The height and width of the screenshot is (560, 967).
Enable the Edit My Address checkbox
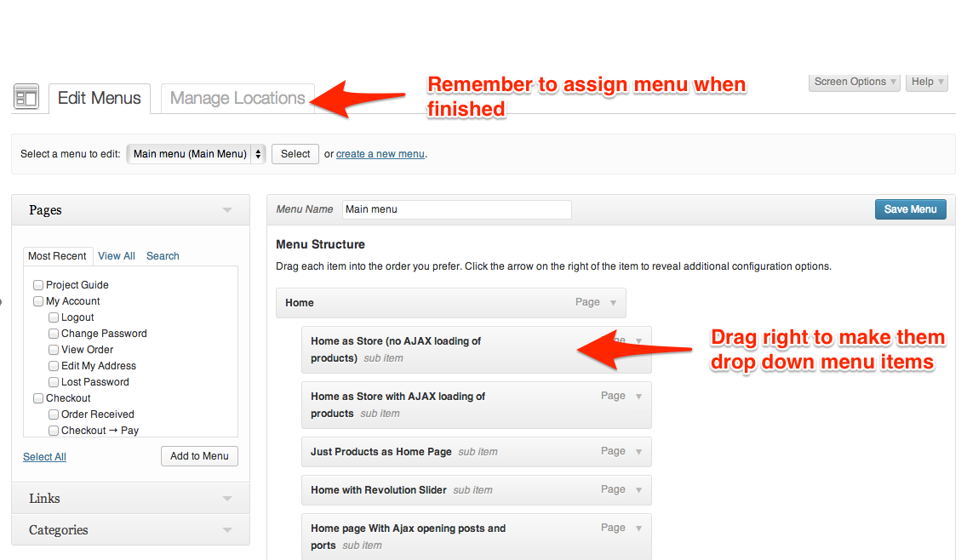tap(54, 366)
